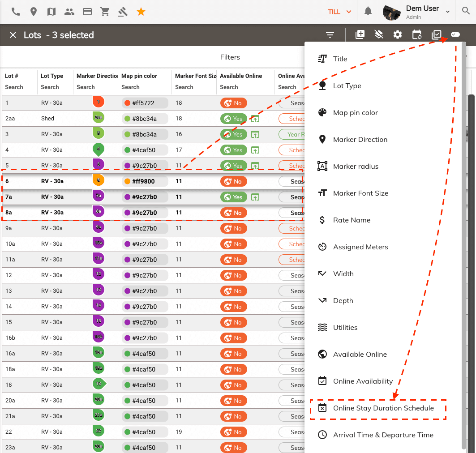Select Arrival Time & Departure Time
The height and width of the screenshot is (453, 476).
(x=383, y=435)
